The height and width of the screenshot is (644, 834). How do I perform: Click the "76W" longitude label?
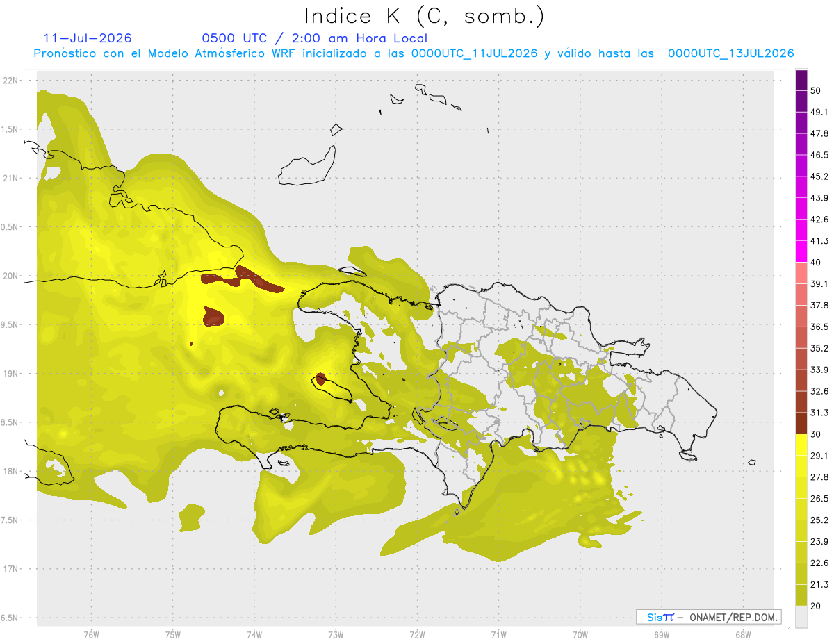tap(91, 634)
